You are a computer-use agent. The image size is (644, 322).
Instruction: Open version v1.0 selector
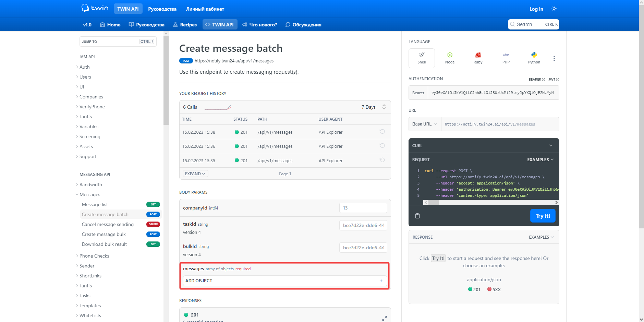87,25
